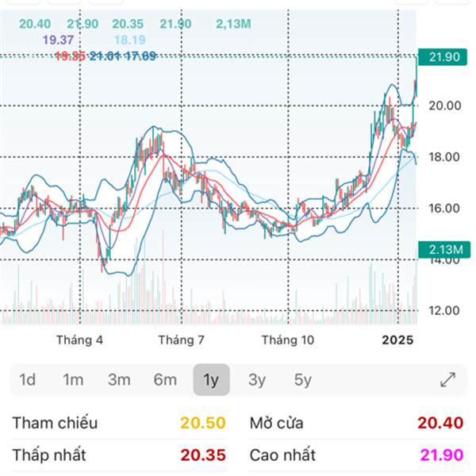Tap the Tháng 4 axis label
Image resolution: width=476 pixels, height=476 pixels.
point(79,340)
